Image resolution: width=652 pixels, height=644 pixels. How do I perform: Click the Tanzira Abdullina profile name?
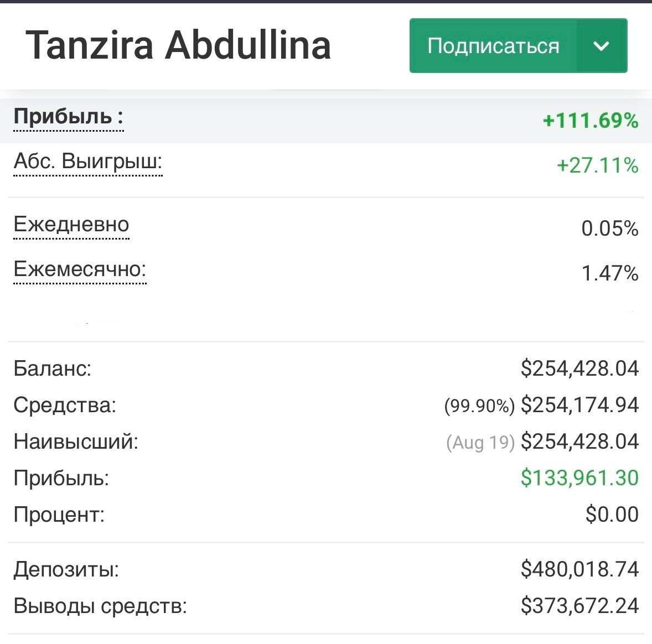178,45
